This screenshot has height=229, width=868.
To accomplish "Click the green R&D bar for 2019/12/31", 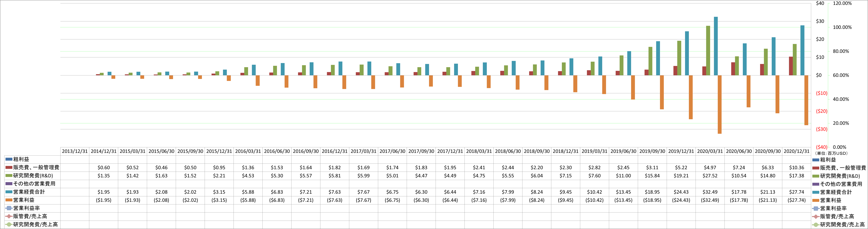I will pyautogui.click(x=679, y=58).
